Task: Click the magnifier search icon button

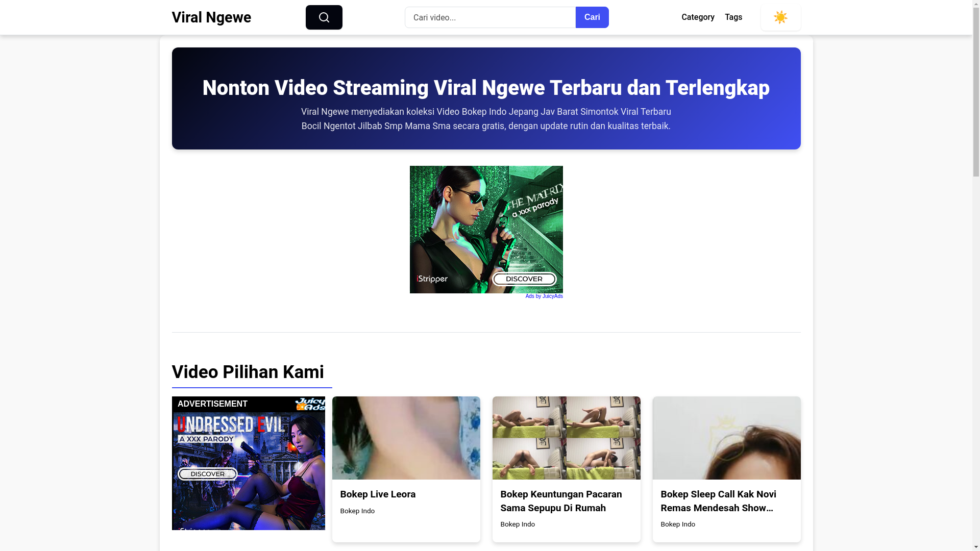Action: click(324, 17)
